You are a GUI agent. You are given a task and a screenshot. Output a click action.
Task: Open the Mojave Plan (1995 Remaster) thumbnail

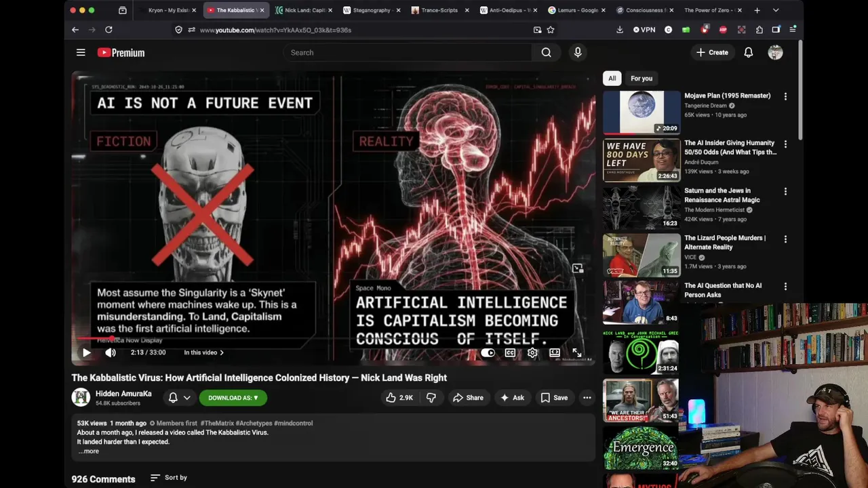pos(642,113)
